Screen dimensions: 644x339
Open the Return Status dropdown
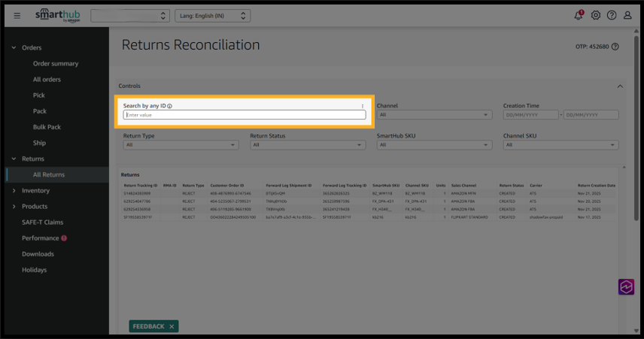click(307, 144)
